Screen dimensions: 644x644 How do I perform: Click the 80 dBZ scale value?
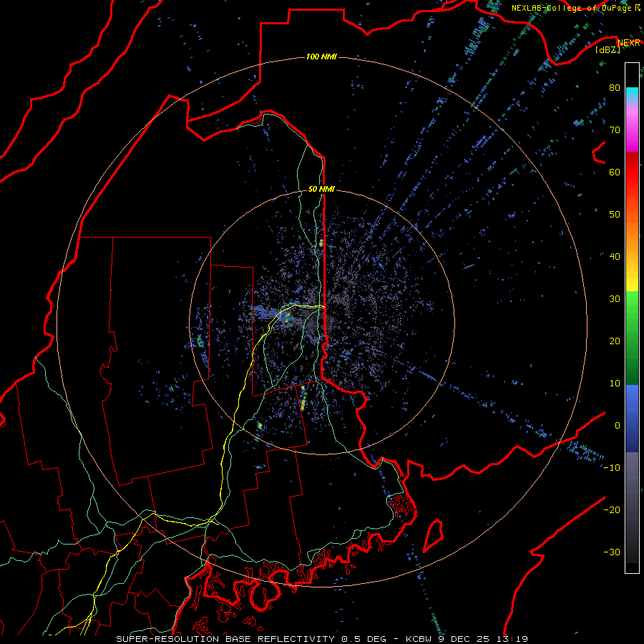[x=615, y=88]
